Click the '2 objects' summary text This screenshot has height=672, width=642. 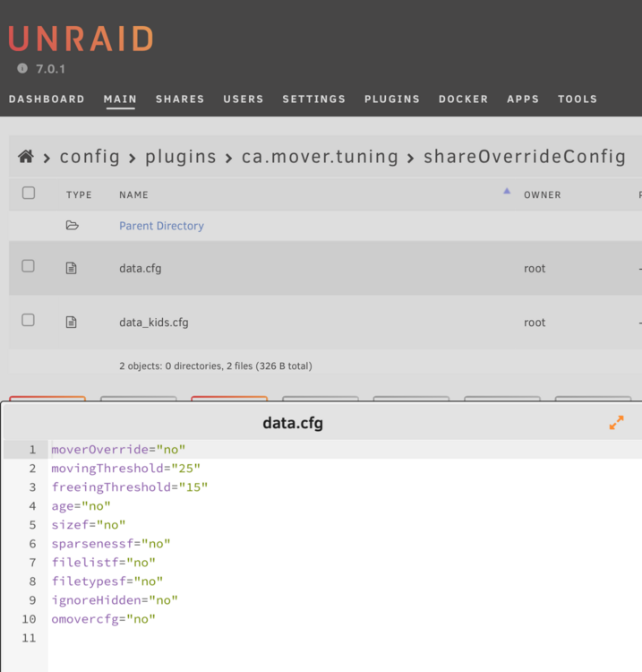tap(216, 366)
